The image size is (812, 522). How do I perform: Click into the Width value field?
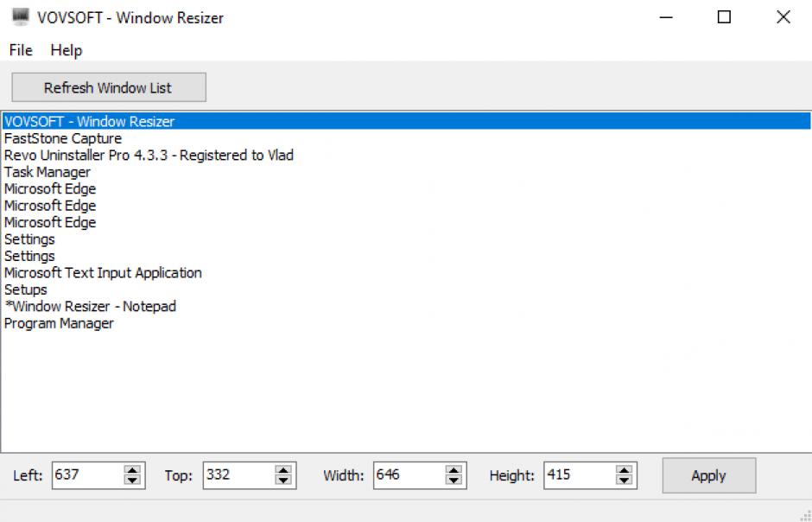click(409, 474)
